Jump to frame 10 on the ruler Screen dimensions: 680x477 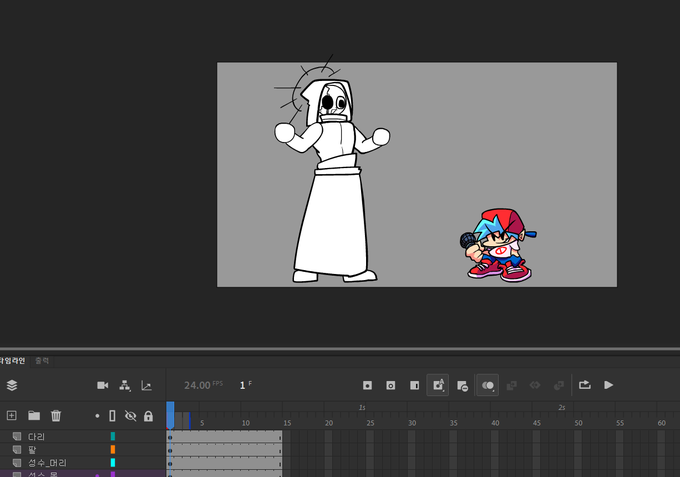pyautogui.click(x=245, y=423)
